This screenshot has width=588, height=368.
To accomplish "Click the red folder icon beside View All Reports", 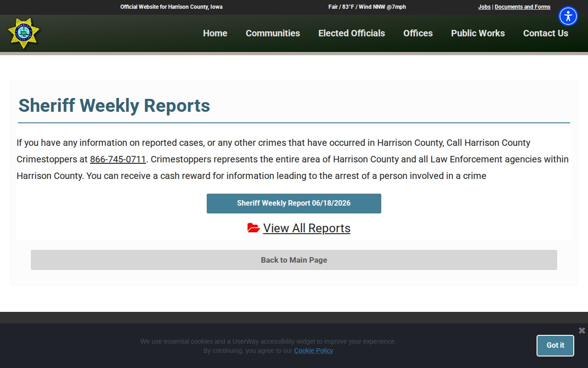I will point(254,228).
